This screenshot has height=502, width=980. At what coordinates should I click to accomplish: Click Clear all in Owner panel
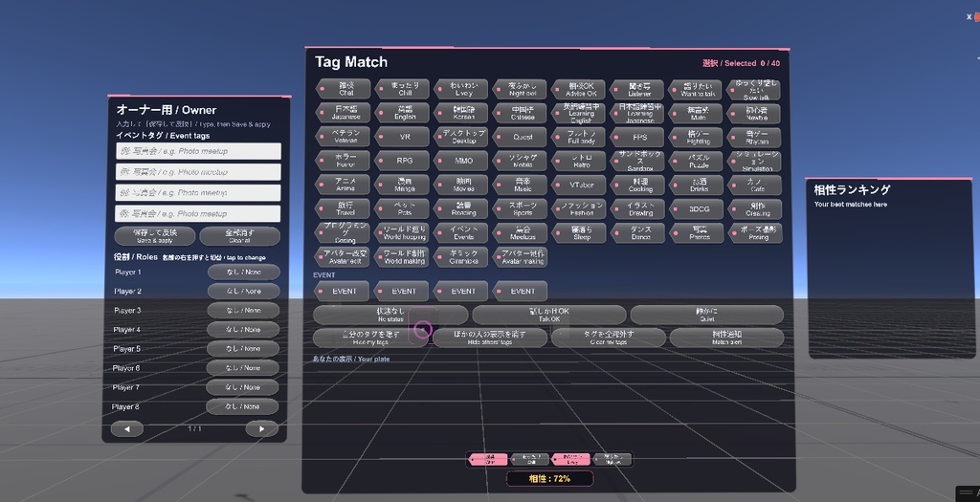point(240,236)
